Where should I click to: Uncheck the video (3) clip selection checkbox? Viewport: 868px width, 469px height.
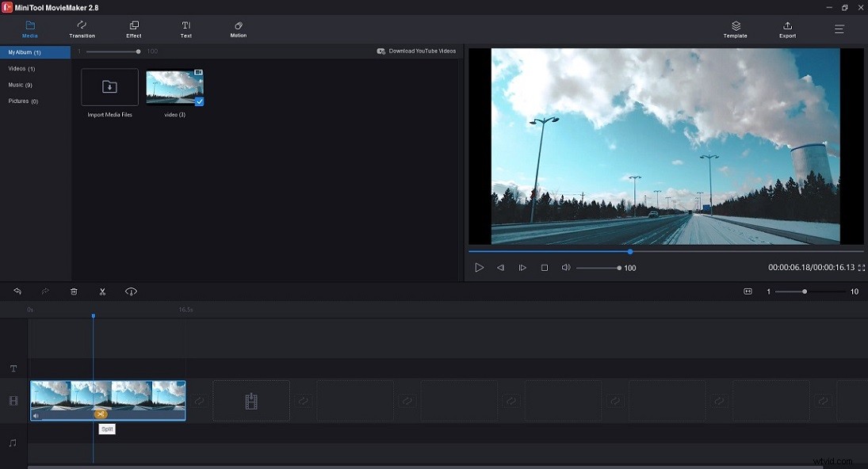[199, 101]
